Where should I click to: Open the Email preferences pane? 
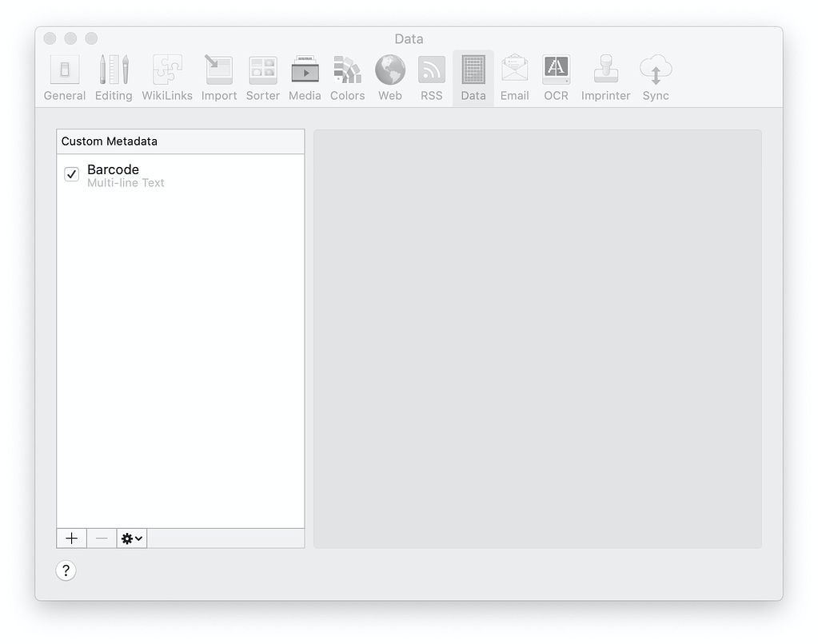pos(514,76)
